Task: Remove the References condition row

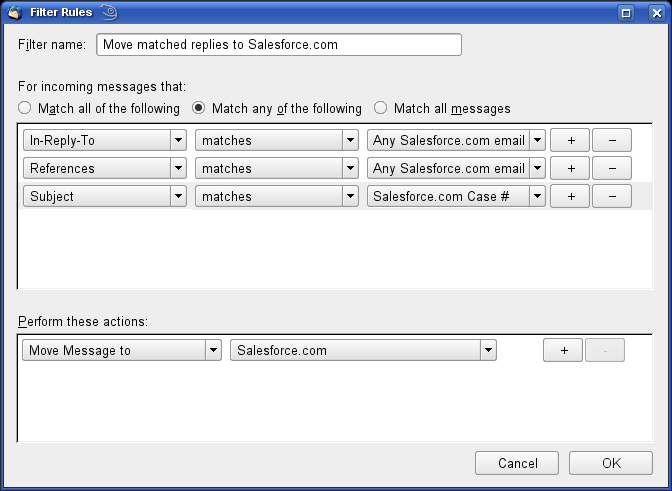Action: 612,168
